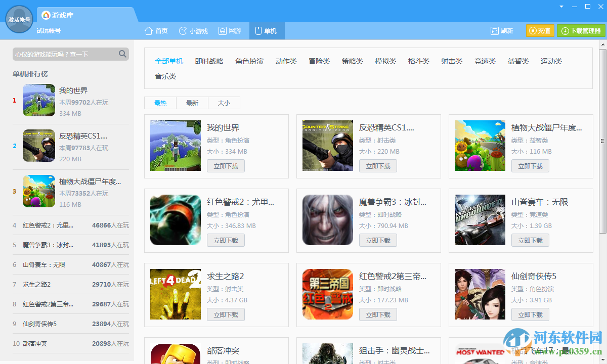Click the game search input field
This screenshot has width=607, height=364.
[x=71, y=54]
